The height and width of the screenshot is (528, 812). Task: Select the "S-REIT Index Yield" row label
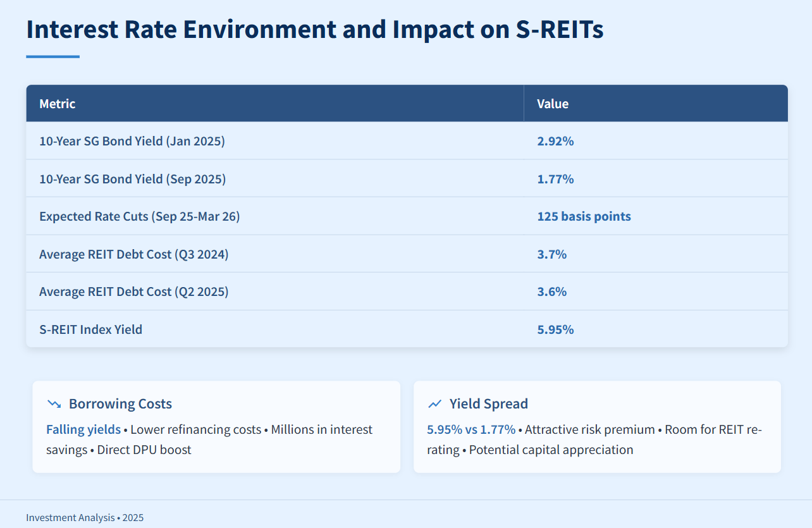tap(90, 329)
